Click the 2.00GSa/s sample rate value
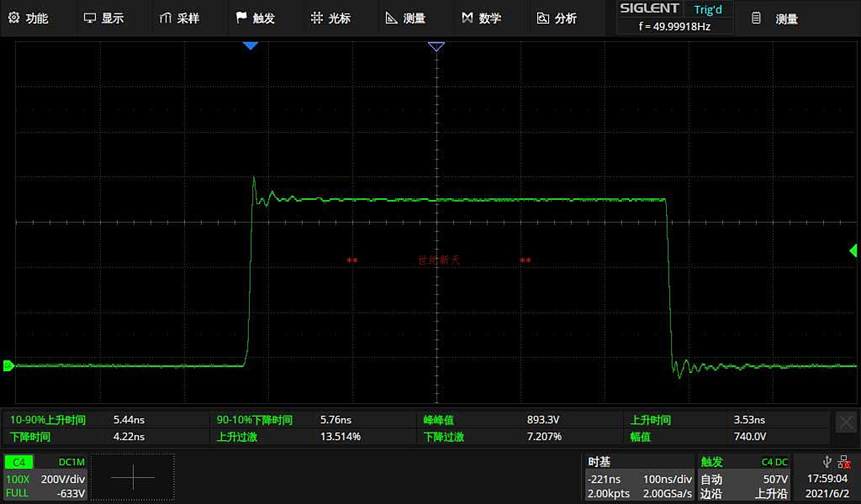861x504 pixels. (x=668, y=494)
